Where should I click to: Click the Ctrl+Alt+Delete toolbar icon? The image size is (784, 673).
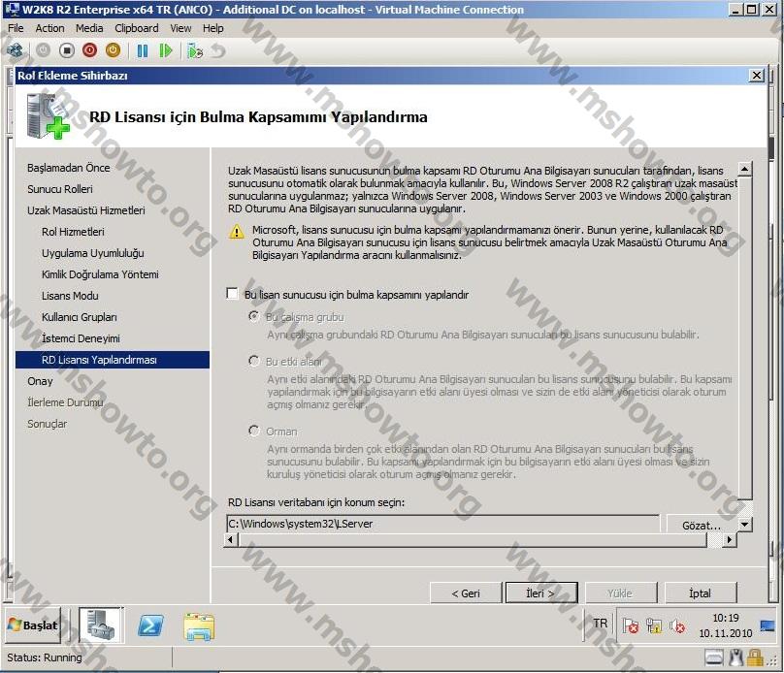pos(15,50)
